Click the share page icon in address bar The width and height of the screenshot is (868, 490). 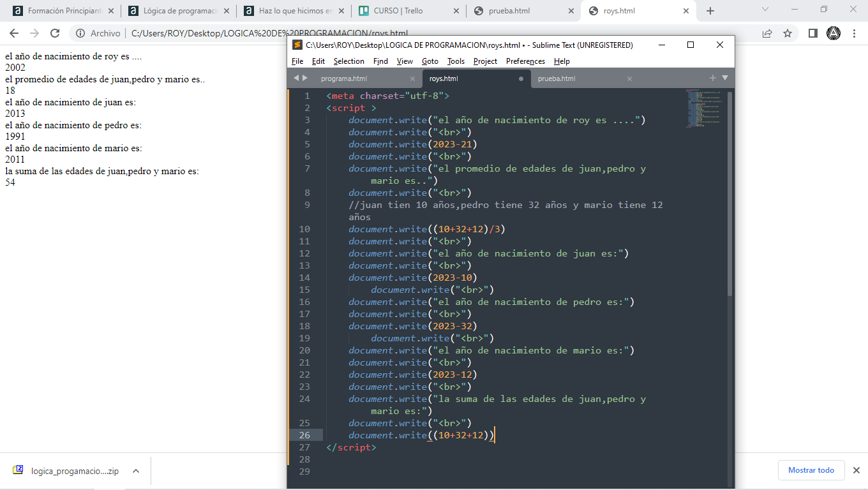[767, 33]
